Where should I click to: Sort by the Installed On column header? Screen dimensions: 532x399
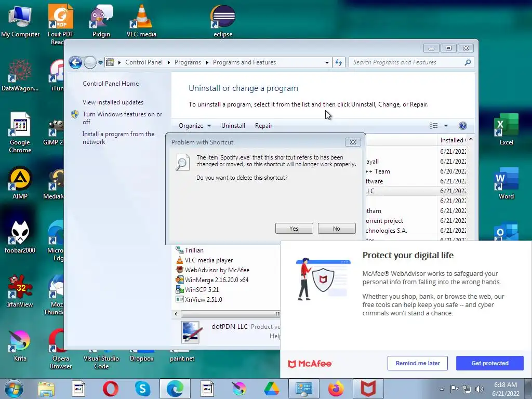(452, 140)
